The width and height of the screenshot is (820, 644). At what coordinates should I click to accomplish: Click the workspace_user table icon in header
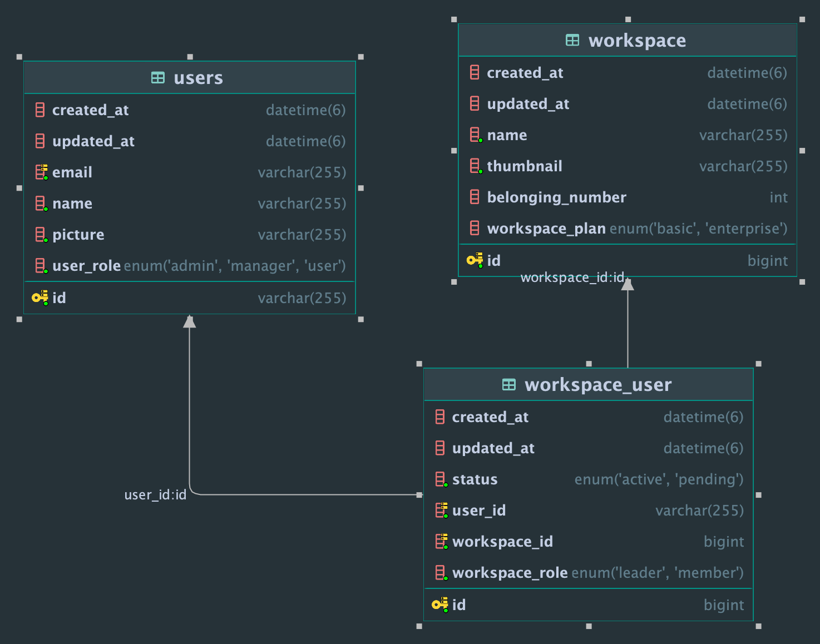point(509,384)
